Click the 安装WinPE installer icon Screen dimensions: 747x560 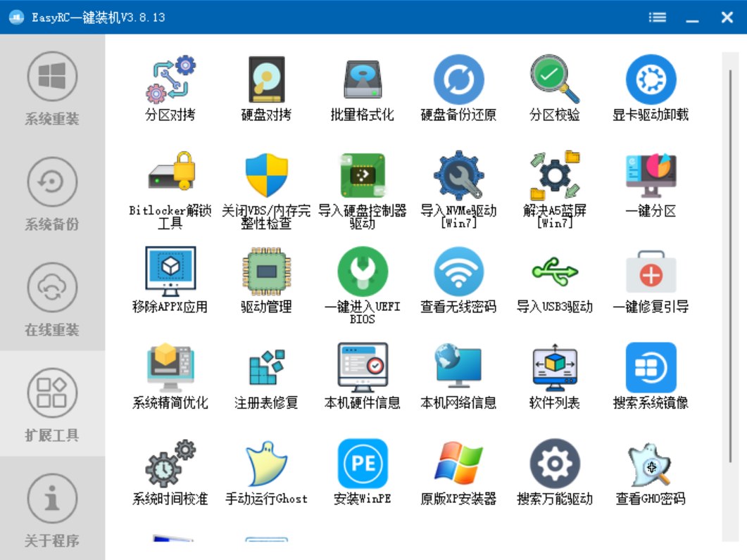[x=363, y=464]
